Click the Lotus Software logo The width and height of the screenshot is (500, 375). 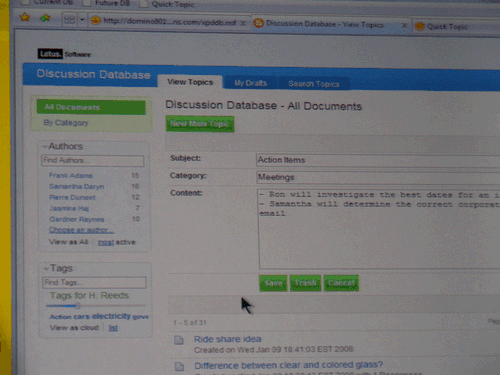coord(64,54)
